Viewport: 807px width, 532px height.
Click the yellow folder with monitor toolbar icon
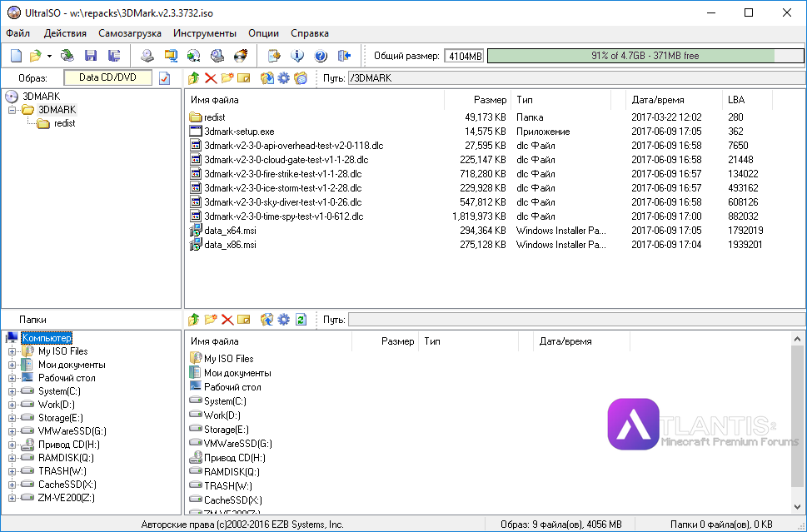tap(171, 56)
